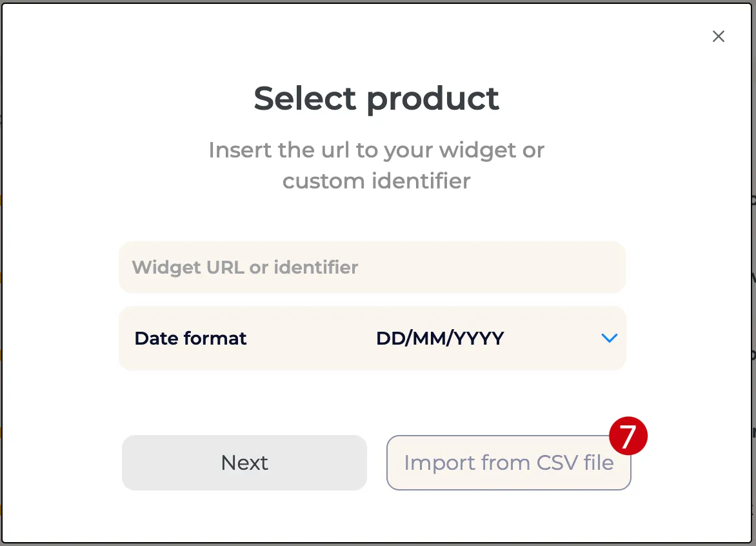Select the dropdown arrow next to DD/MM/YYYY
The height and width of the screenshot is (546, 756).
click(x=608, y=338)
